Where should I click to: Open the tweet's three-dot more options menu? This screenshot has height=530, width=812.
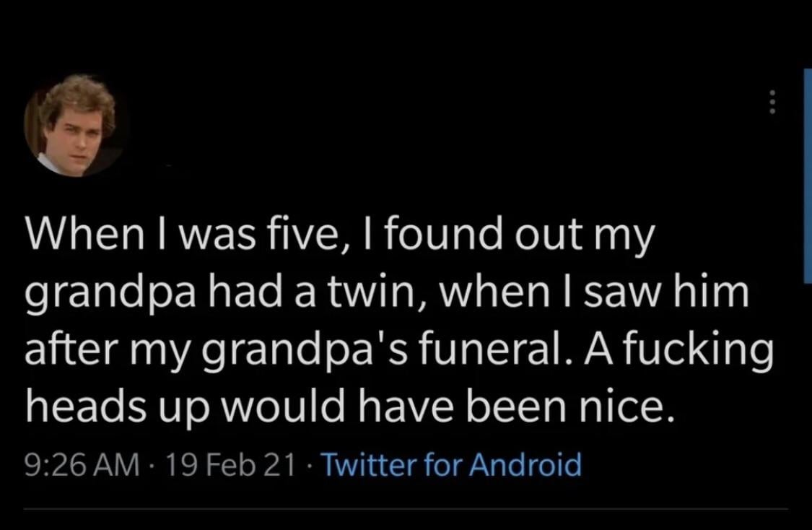click(772, 102)
